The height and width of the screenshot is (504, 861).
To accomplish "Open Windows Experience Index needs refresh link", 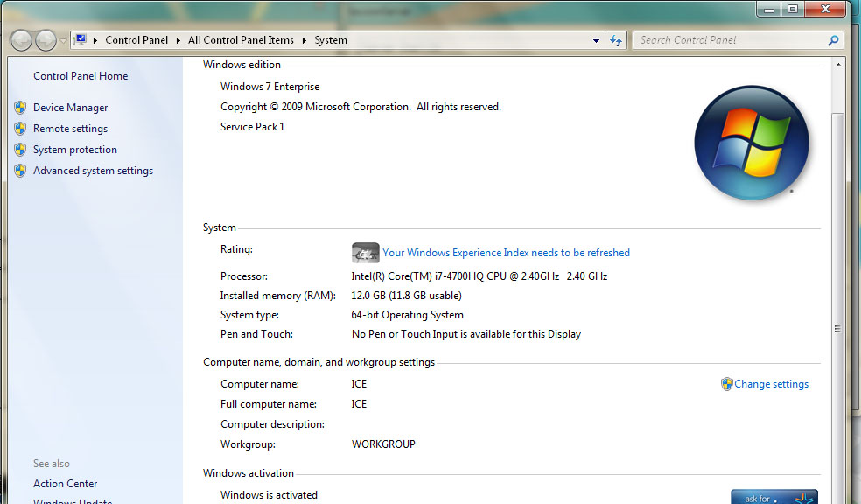I will click(507, 253).
